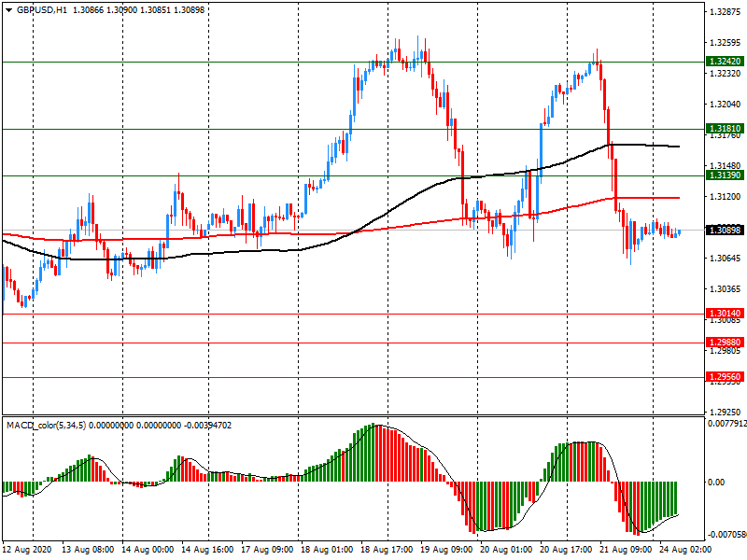The height and width of the screenshot is (560, 747).
Task: Click the 1.32595 price scale value
Action: [726, 43]
